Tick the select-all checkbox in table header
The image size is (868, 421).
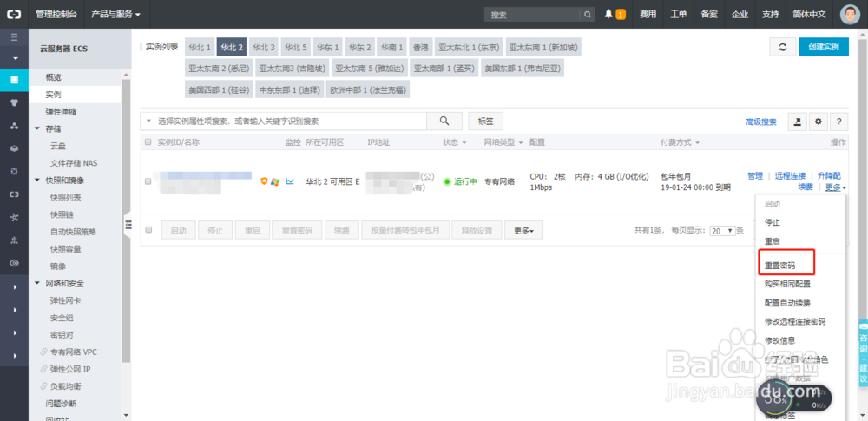point(148,142)
